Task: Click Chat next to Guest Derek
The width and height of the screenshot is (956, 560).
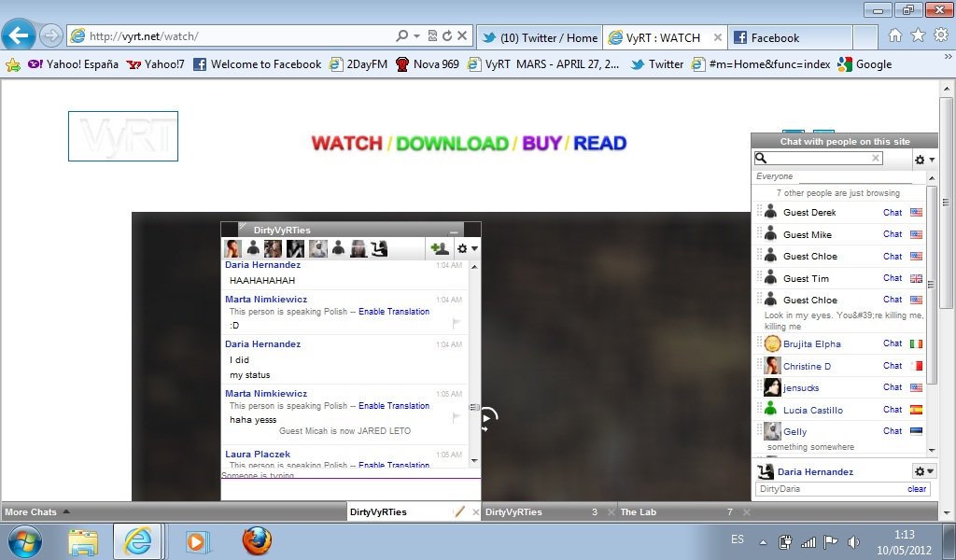Action: click(x=892, y=212)
